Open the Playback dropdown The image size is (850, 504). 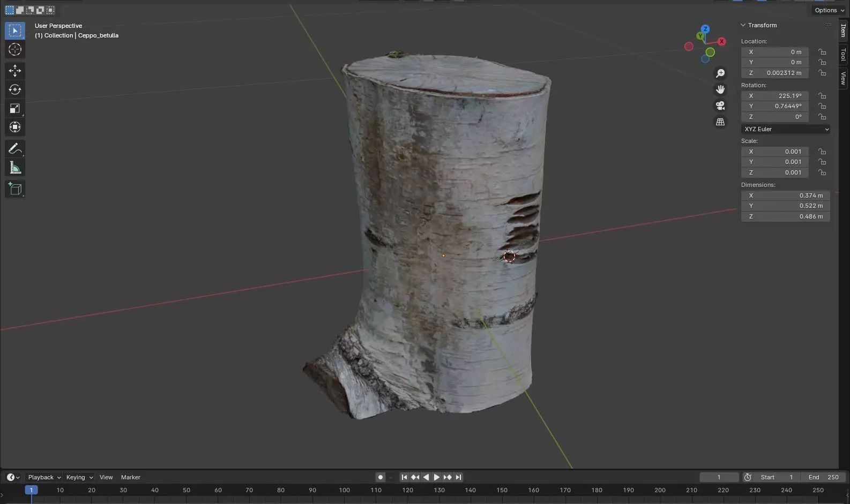44,477
